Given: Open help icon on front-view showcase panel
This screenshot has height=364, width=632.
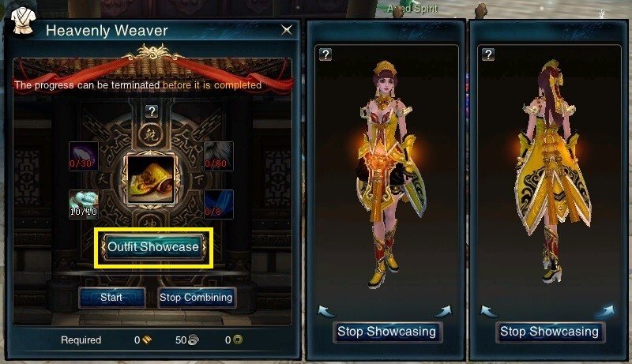Looking at the screenshot, I should click(325, 54).
